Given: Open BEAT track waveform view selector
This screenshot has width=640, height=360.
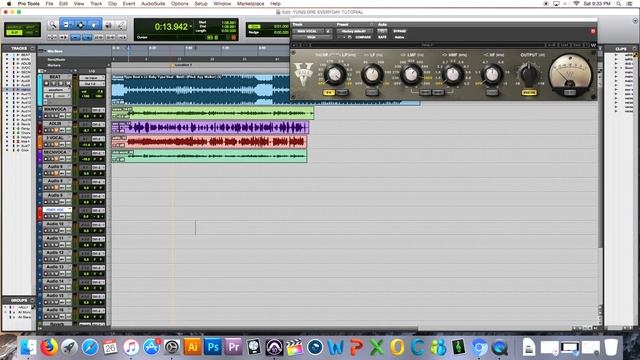Looking at the screenshot, I should (x=56, y=90).
